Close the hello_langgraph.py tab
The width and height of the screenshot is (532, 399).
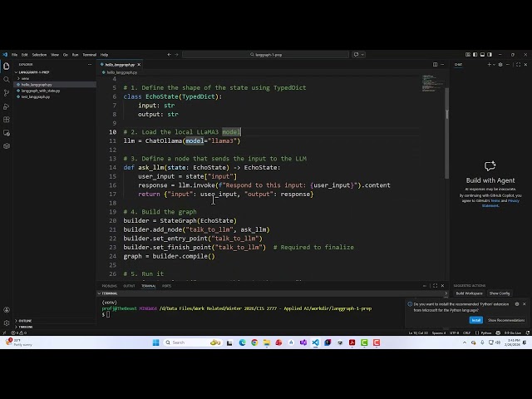pyautogui.click(x=139, y=65)
